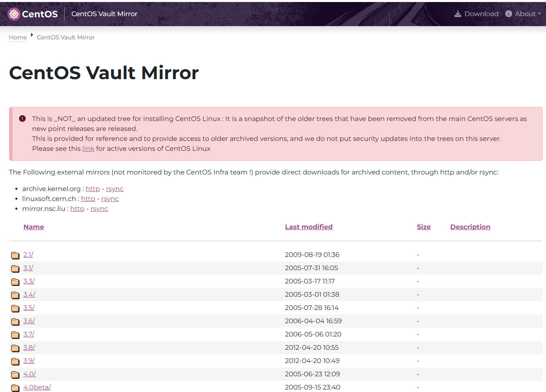Screen dimensions: 546x392
Task: Click the folder icon for 3.5/
Action: 15,308
